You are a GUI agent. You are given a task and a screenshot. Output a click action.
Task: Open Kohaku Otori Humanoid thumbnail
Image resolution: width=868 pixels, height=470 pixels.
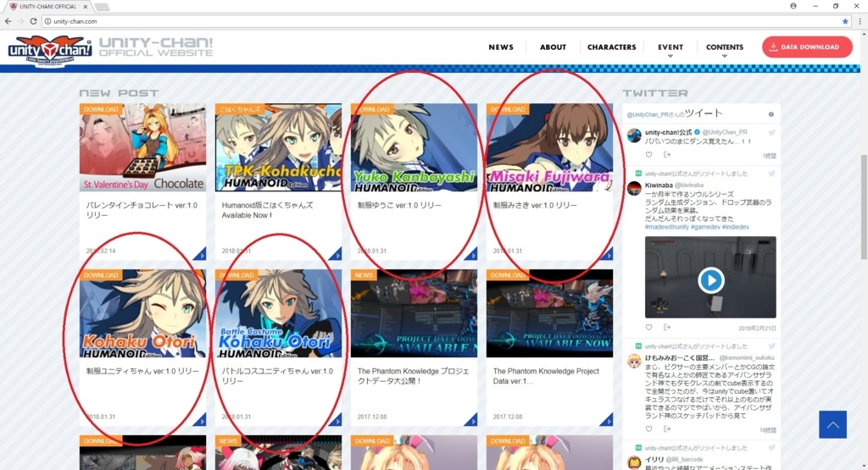coord(142,313)
